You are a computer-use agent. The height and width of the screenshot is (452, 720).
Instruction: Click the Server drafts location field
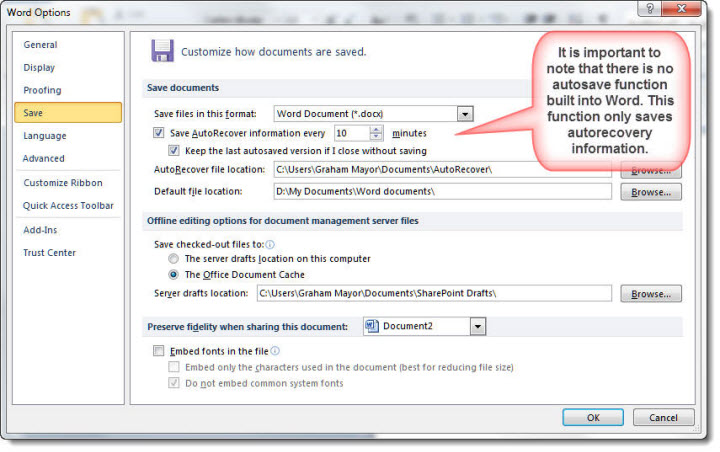coord(434,293)
